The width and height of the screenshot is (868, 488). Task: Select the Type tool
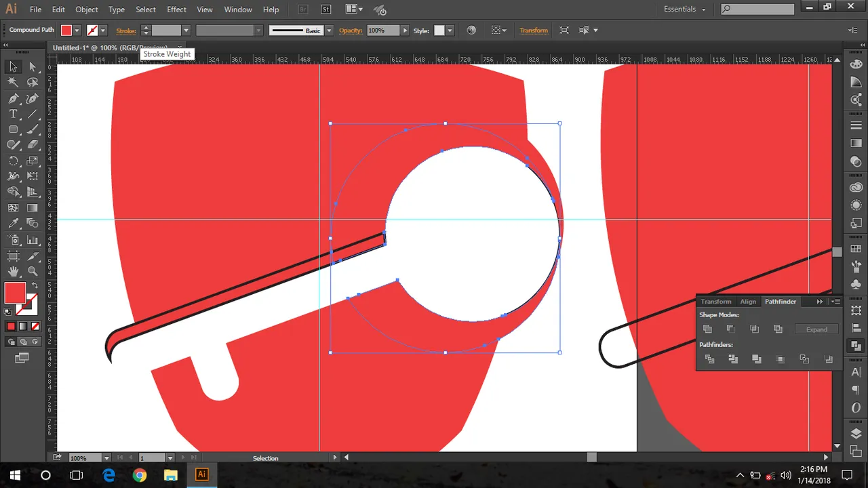13,114
